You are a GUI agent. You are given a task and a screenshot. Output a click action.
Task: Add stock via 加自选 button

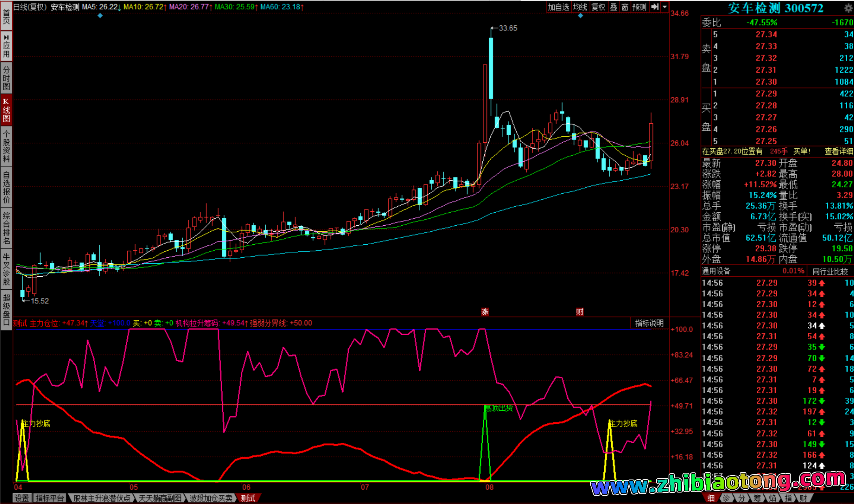coord(558,7)
